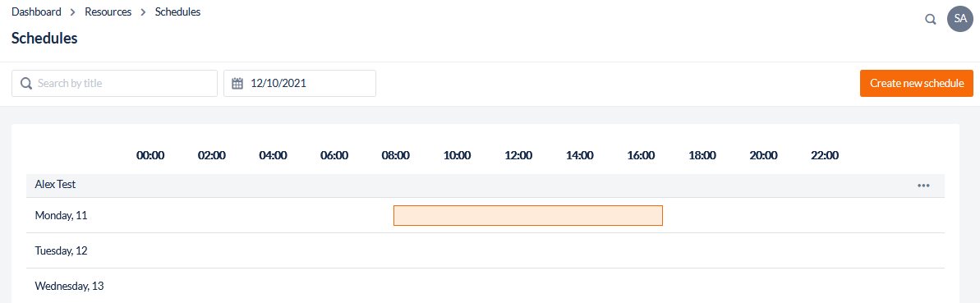Go to Dashboard breadcrumb link
Viewport: 980px width, 303px height.
(x=36, y=11)
